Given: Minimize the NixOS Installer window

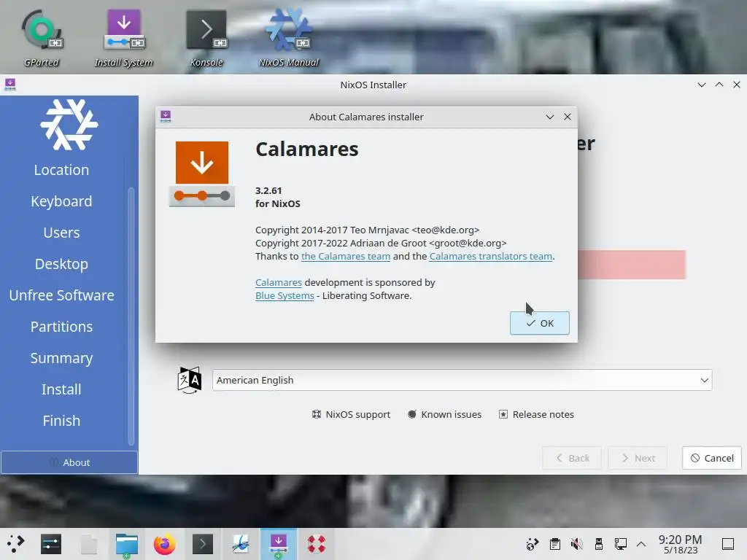Looking at the screenshot, I should coord(701,85).
